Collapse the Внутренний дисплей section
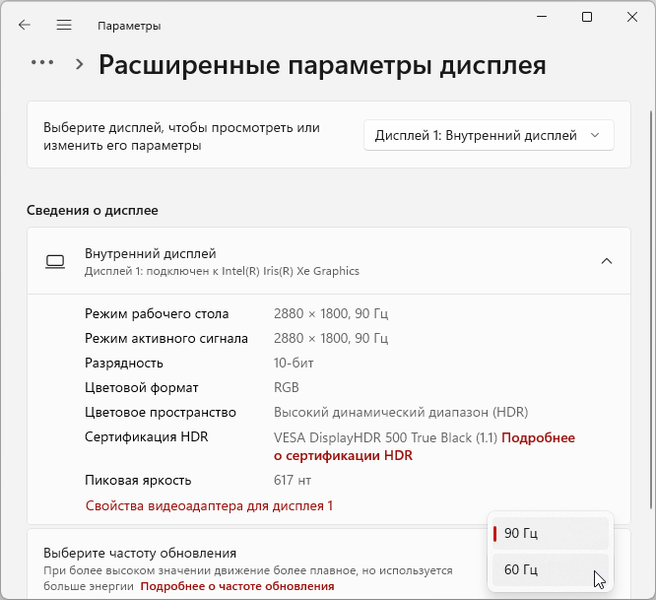 point(606,261)
